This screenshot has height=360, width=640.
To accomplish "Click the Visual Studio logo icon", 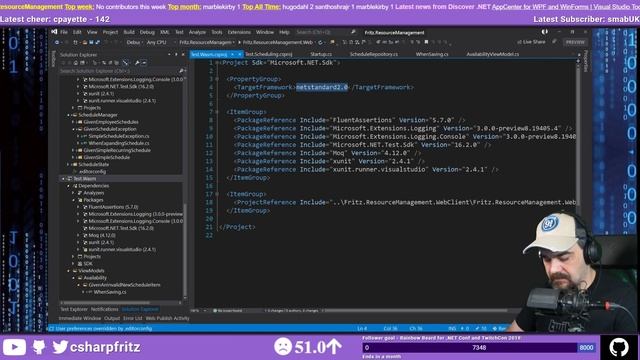I will pyautogui.click(x=54, y=32).
